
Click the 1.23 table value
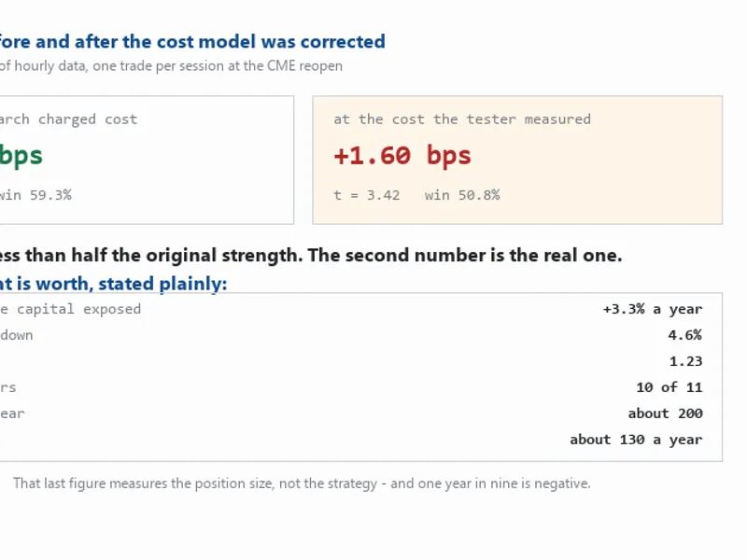coord(686,361)
